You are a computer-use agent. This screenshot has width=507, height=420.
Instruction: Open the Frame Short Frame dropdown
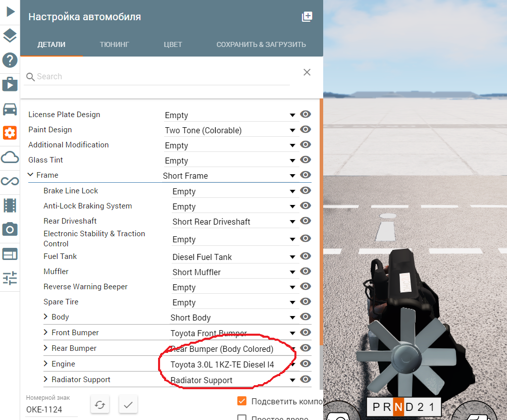[230, 176]
